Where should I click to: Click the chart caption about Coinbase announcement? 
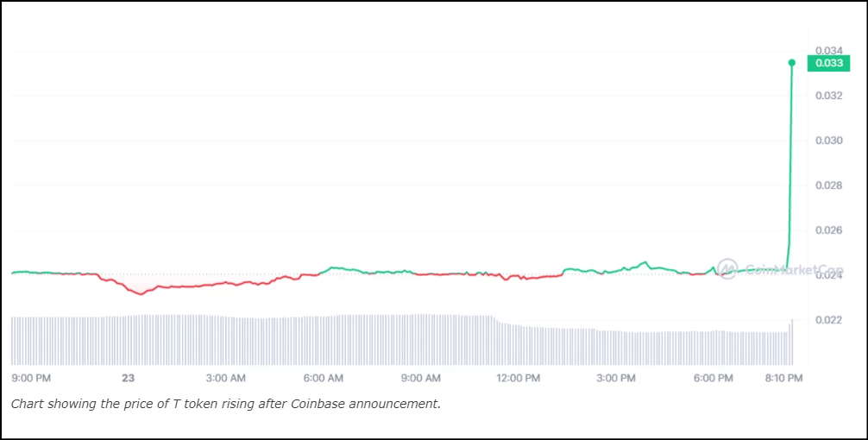[x=226, y=404]
